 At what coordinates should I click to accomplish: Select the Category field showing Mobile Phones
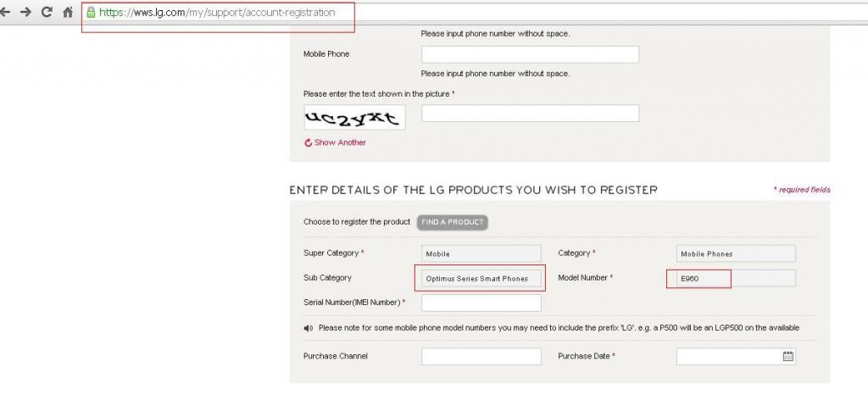[735, 253]
